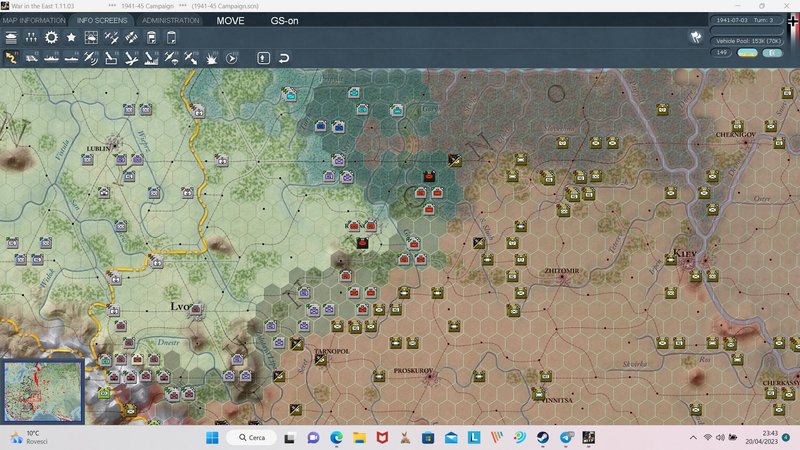Click the undo return arrow icon

[x=284, y=58]
